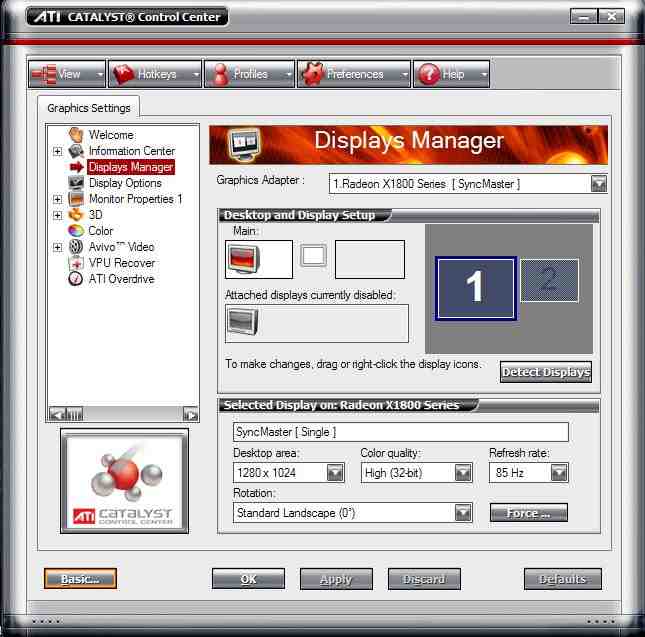Screen dimensions: 645x637
Task: Click the Preferences gear icon
Action: 313,74
